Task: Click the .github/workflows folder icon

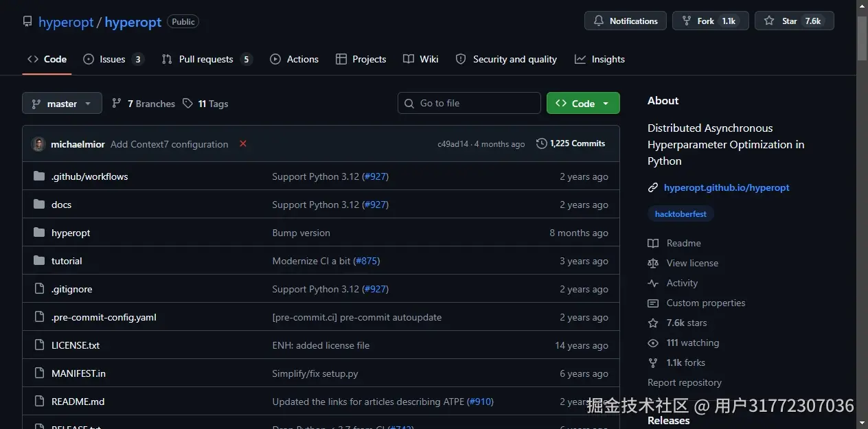Action: pos(39,176)
